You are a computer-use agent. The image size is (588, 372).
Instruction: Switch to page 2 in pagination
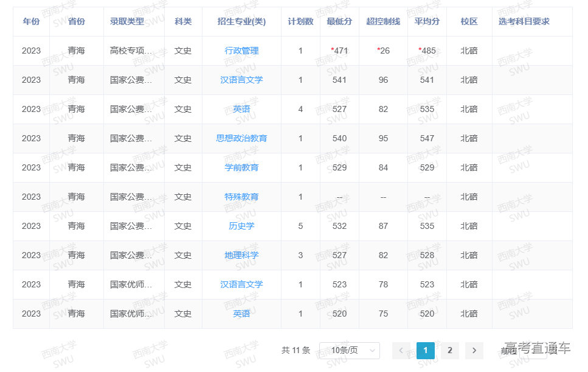click(x=450, y=350)
